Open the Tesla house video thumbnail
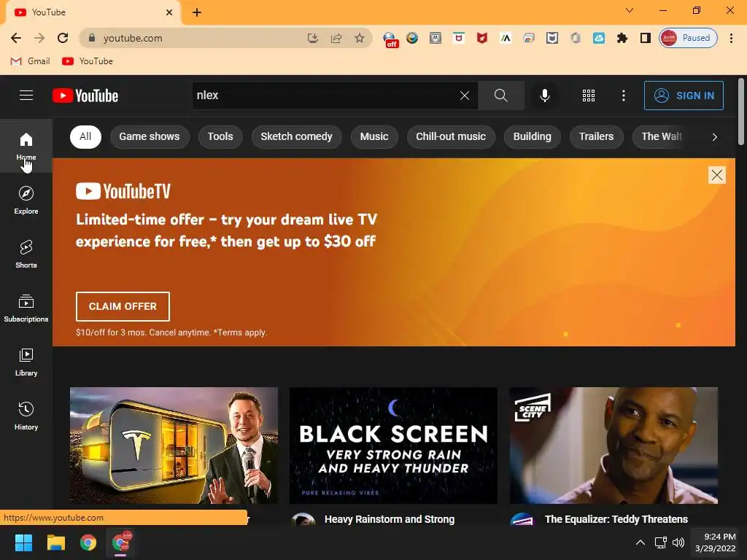The width and height of the screenshot is (747, 560). [x=174, y=446]
